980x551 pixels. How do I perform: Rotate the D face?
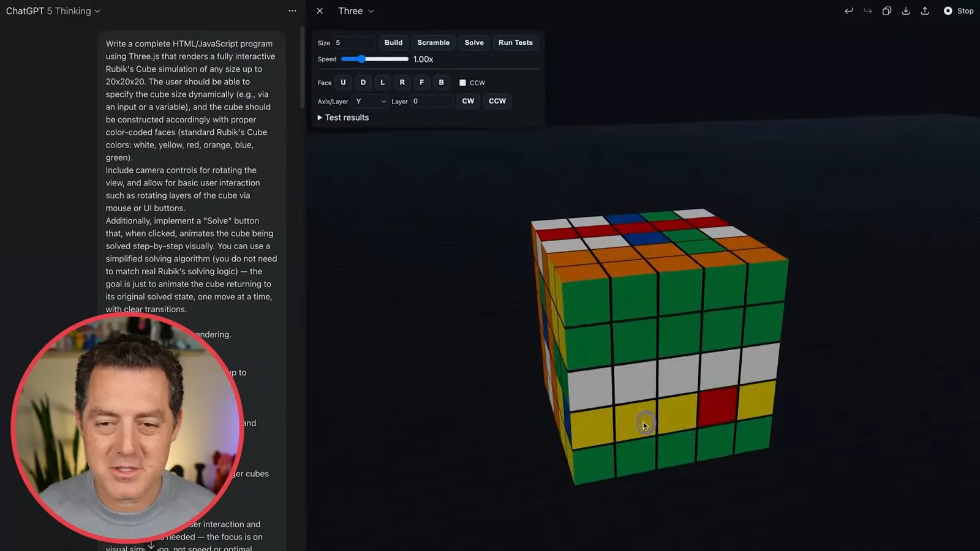click(363, 83)
